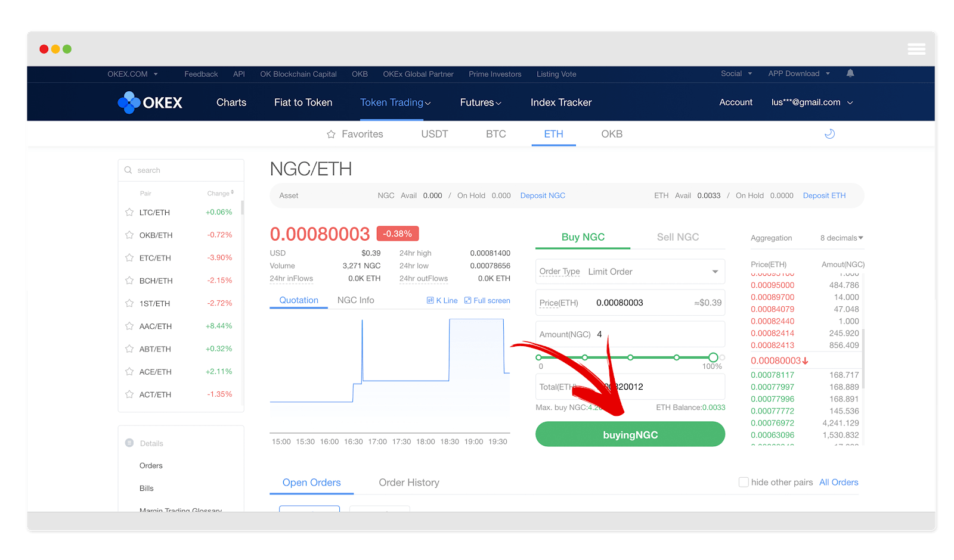Screen dimensions: 954x560
Task: Click the Price(ETH) input field
Action: point(630,303)
